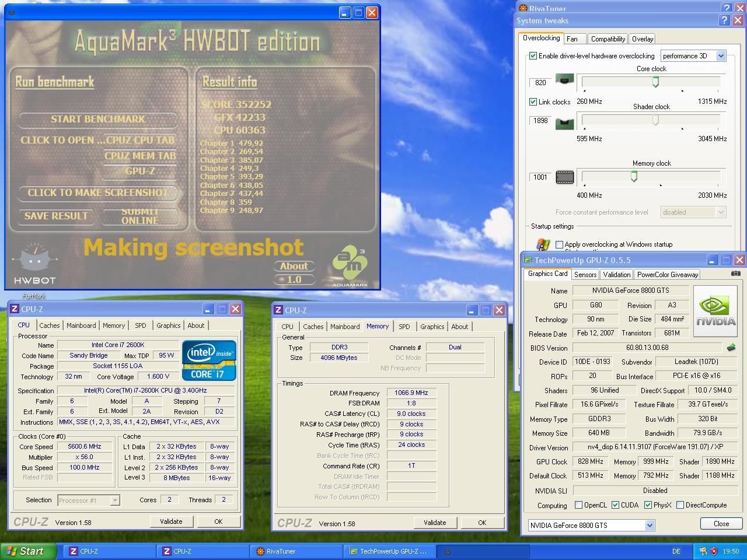
Task: Open the Sensors tab in GPU-Z
Action: tap(585, 275)
